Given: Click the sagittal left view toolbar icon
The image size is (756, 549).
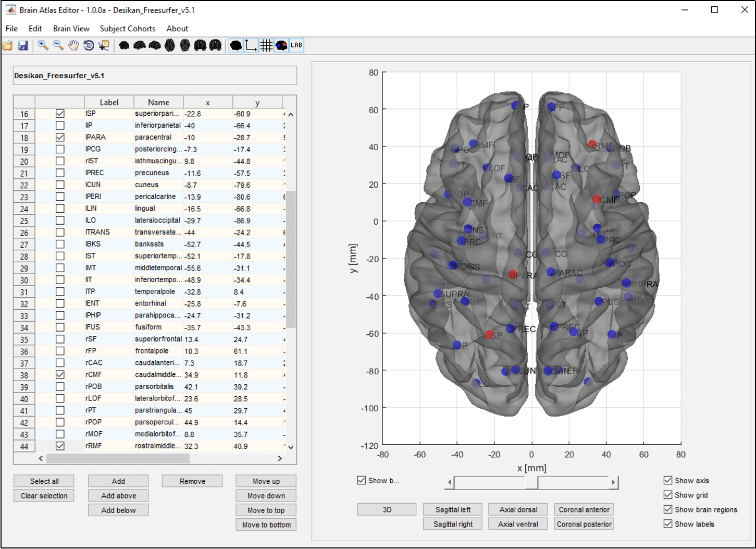Looking at the screenshot, I should click(x=139, y=46).
